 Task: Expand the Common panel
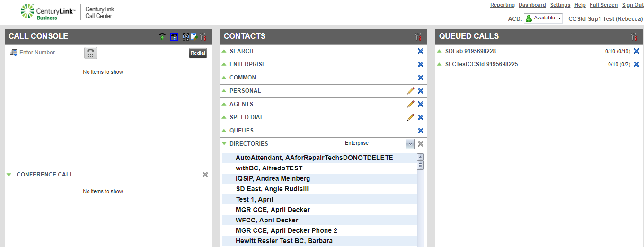(x=224, y=78)
